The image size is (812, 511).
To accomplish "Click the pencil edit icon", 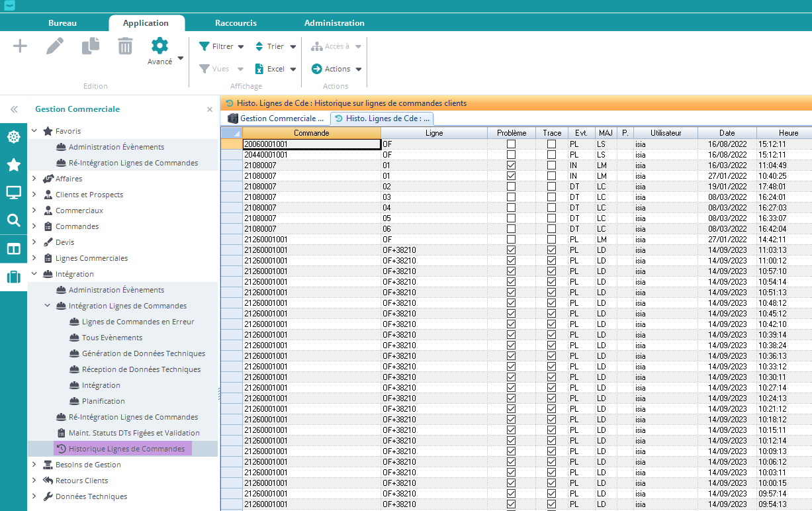I will pyautogui.click(x=55, y=46).
